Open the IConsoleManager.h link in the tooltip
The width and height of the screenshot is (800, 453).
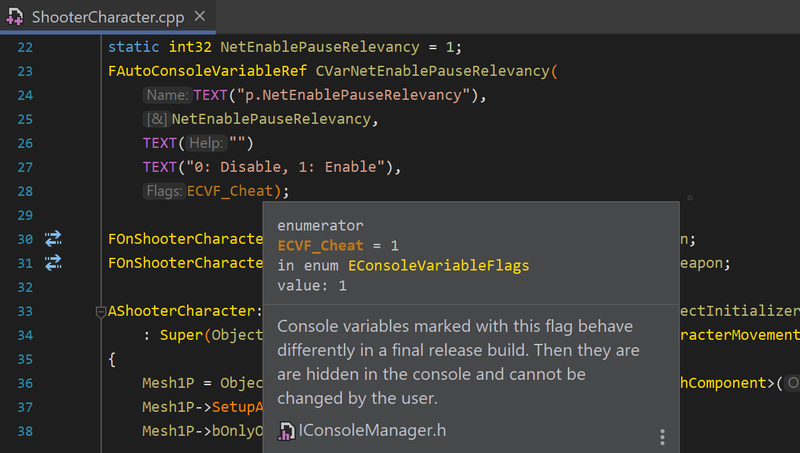coord(370,431)
